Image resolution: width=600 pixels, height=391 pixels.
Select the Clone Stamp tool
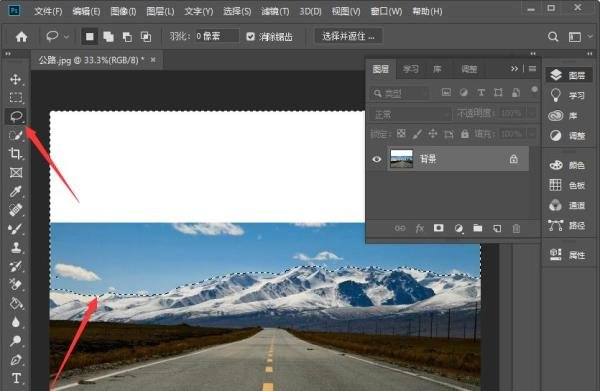[x=15, y=248]
